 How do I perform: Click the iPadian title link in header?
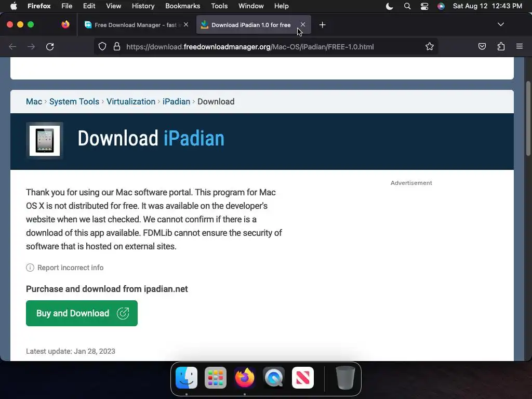(x=194, y=138)
